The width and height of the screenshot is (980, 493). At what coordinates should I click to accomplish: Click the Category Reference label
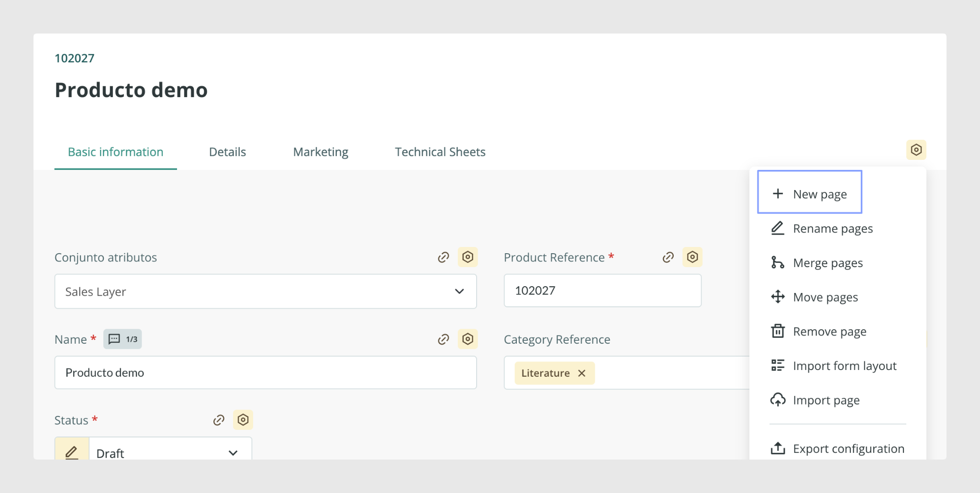(x=557, y=340)
